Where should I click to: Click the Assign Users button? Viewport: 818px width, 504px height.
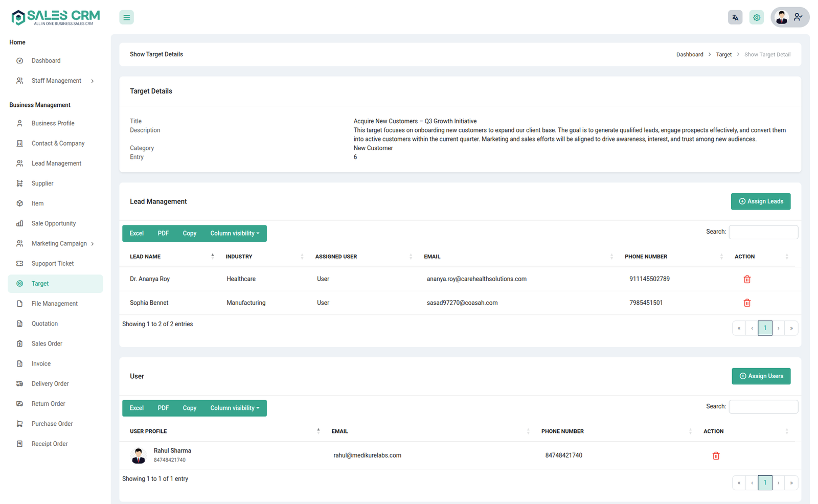[761, 376]
